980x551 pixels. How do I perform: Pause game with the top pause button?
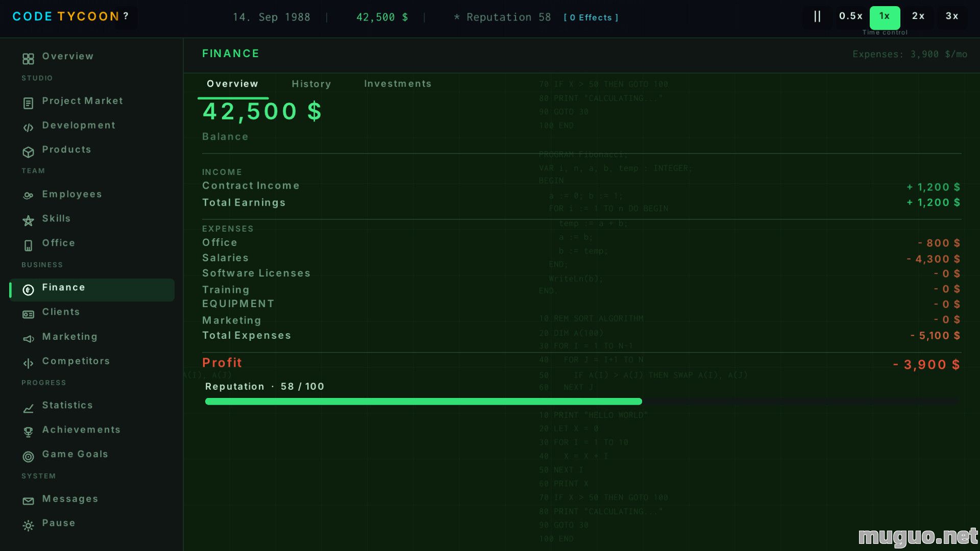pos(817,17)
